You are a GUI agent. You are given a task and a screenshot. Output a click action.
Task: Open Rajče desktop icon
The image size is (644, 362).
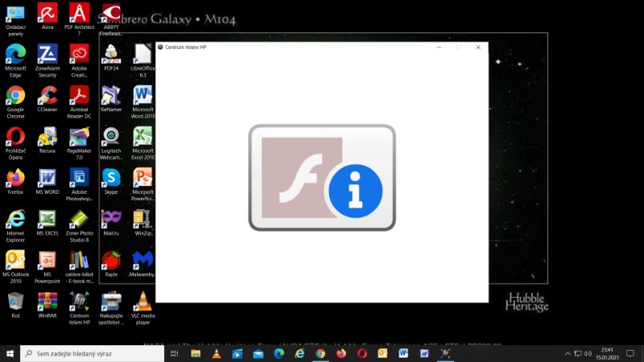(111, 264)
